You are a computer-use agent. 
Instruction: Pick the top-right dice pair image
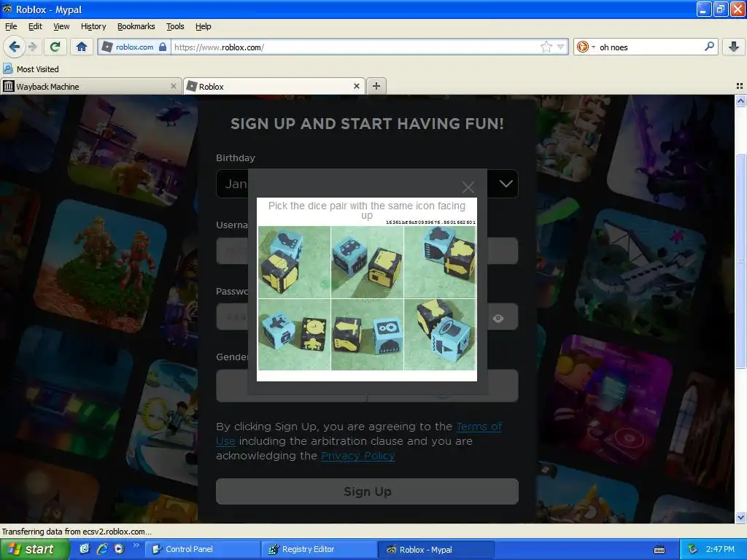pos(440,262)
